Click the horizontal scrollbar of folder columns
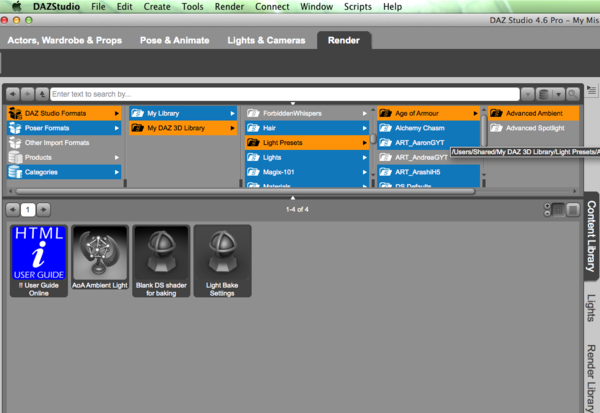The image size is (600, 413). tap(245, 191)
